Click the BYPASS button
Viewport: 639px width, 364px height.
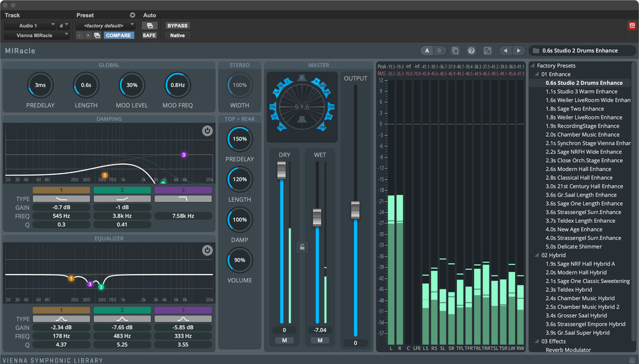(178, 26)
